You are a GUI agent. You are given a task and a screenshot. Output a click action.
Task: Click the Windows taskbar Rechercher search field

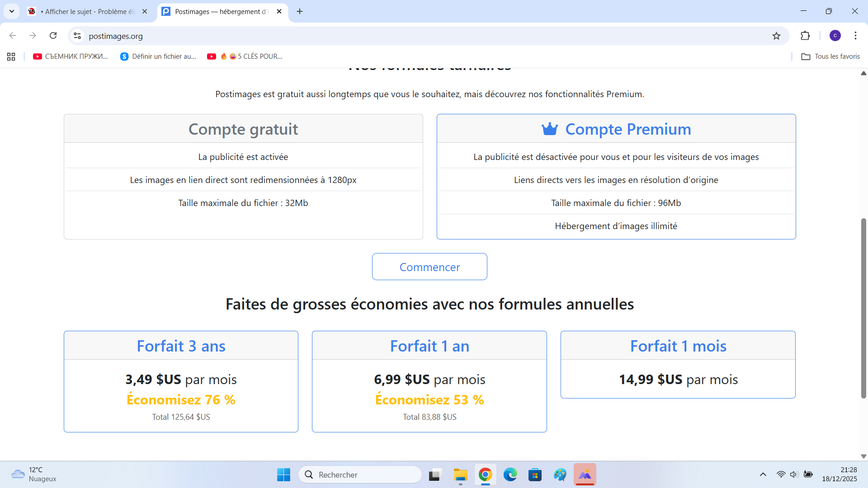pyautogui.click(x=360, y=474)
